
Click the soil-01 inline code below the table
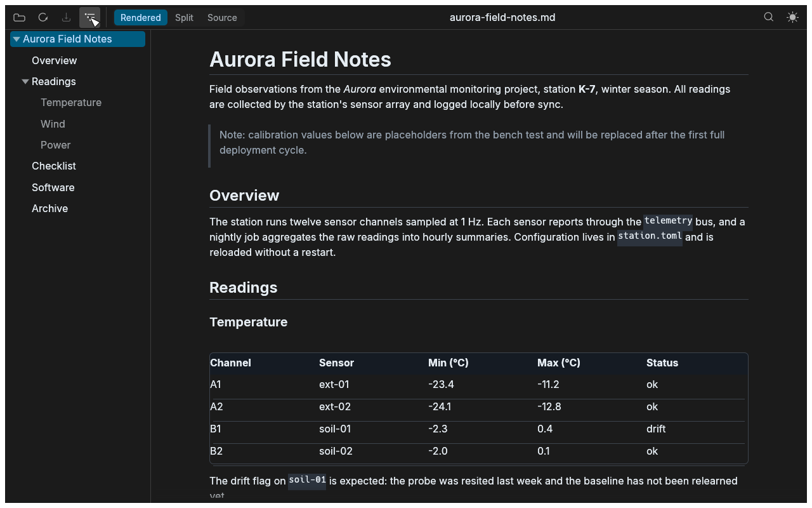point(308,480)
